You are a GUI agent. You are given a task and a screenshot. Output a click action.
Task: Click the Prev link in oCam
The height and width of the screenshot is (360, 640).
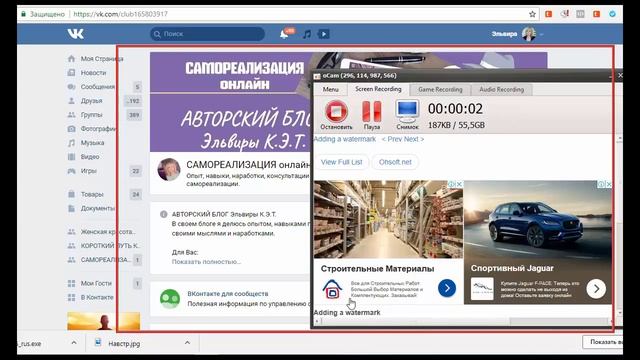(392, 139)
